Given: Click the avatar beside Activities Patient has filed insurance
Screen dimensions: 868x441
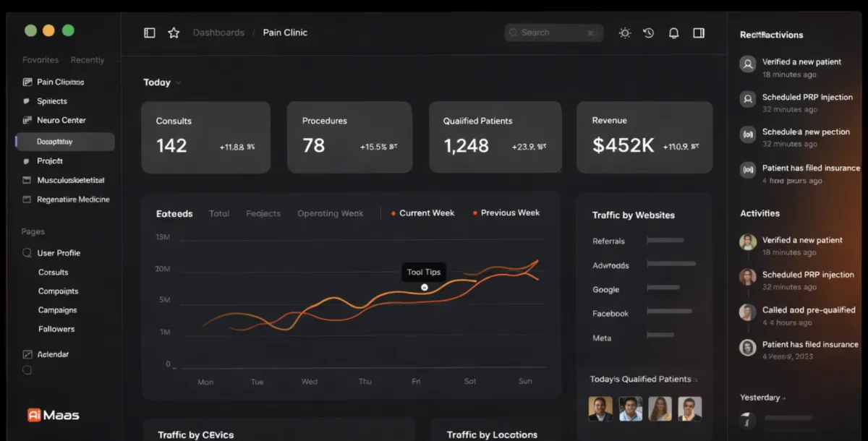Looking at the screenshot, I should coord(748,348).
